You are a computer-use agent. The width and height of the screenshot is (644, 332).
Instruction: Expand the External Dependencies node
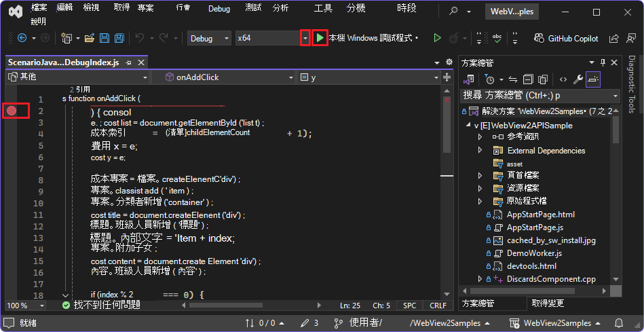pos(480,150)
